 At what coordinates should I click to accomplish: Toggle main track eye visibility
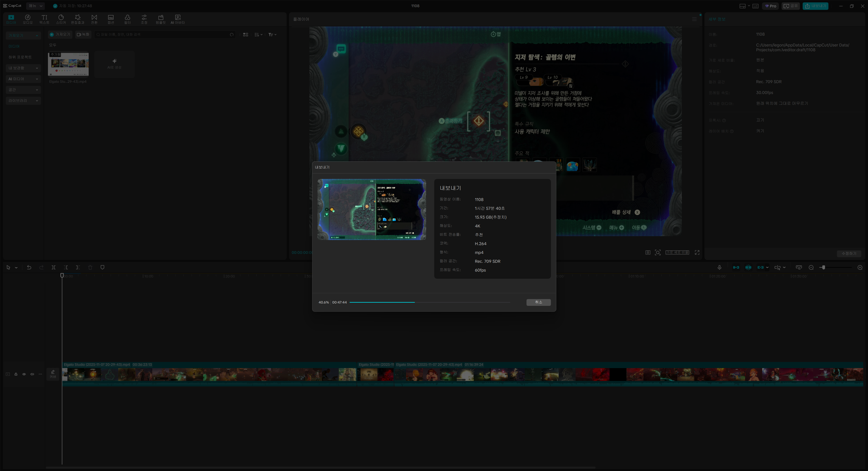[x=24, y=374]
